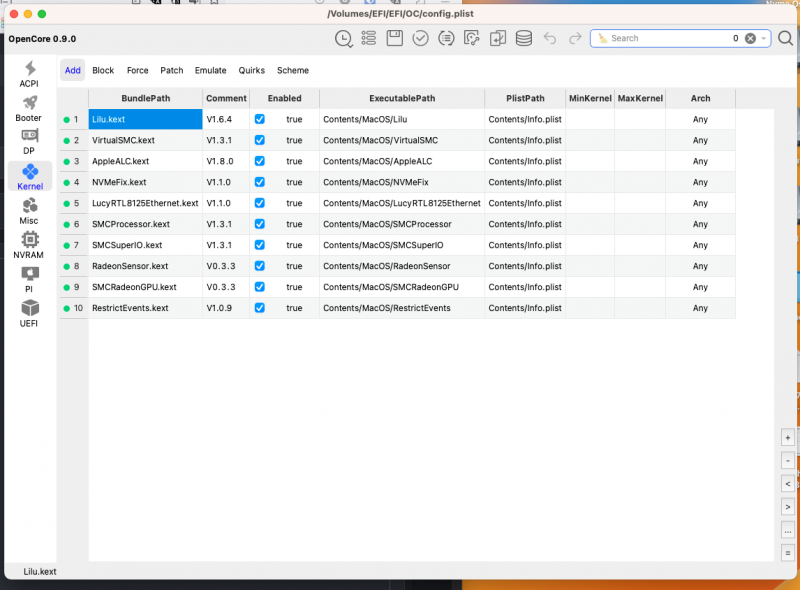Screen dimensions: 800x590
Task: Uncheck Enabled for AppleALC.kext
Action: pyautogui.click(x=260, y=161)
